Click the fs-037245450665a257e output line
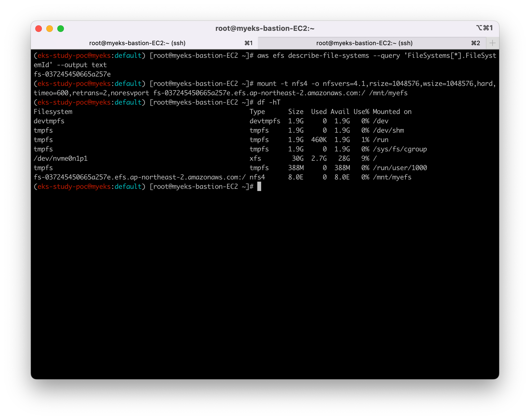 pos(72,74)
